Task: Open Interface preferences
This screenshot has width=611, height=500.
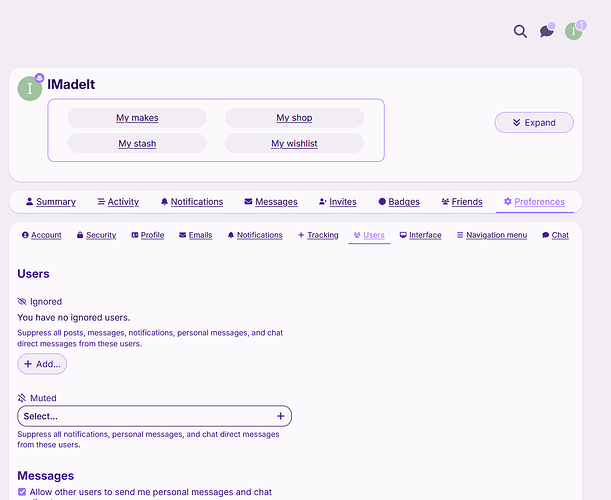Action: [420, 235]
